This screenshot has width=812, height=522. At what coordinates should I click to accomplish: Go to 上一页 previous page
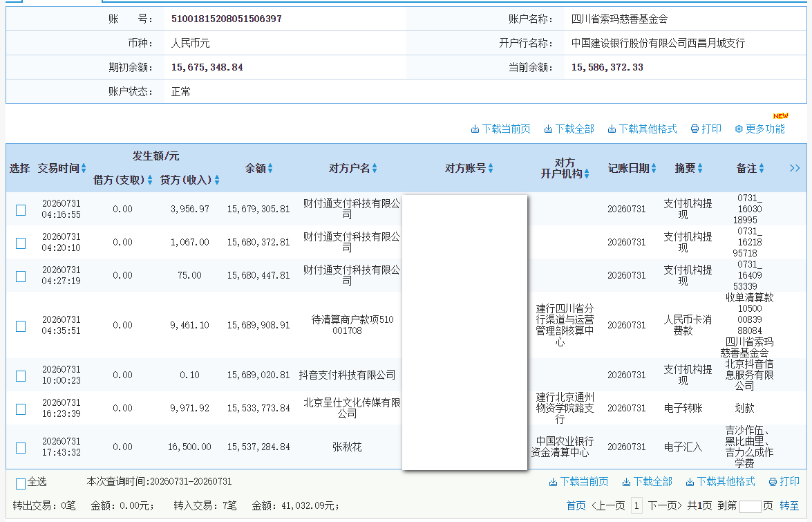(608, 505)
